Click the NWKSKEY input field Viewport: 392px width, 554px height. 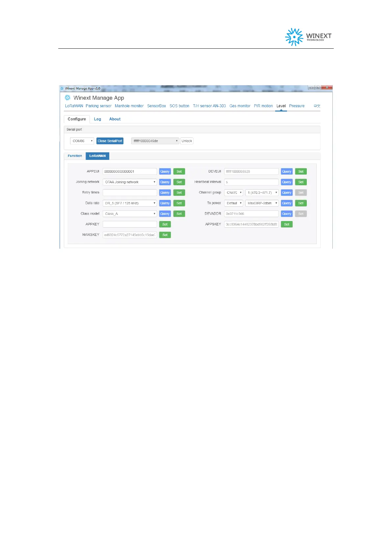click(x=130, y=235)
